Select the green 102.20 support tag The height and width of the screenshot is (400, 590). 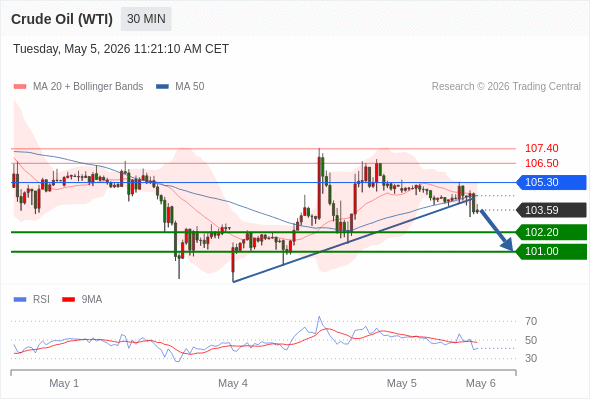[551, 232]
